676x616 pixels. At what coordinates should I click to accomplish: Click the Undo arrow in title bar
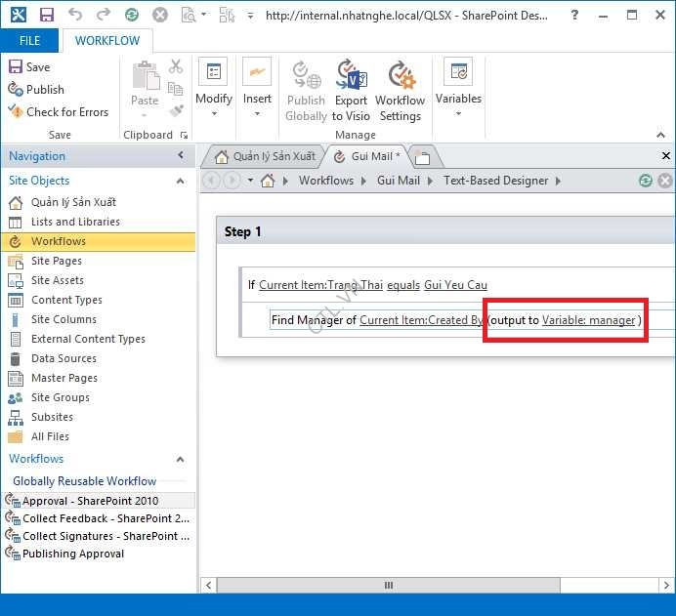[75, 16]
